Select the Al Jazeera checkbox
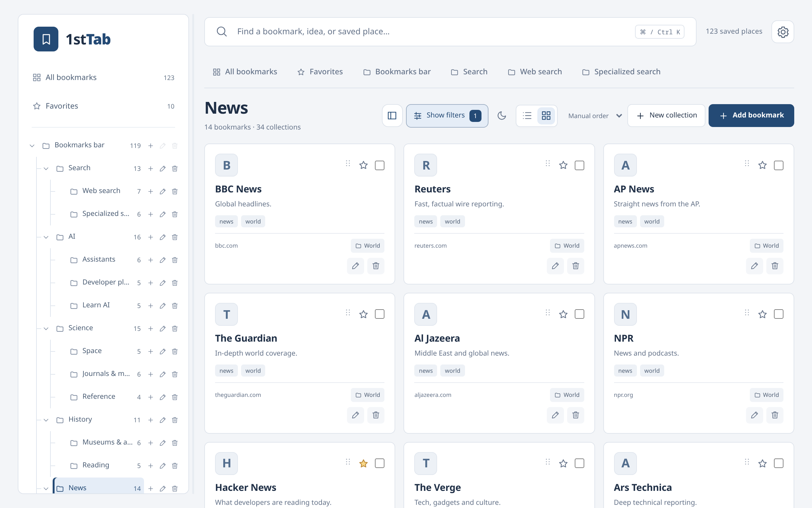812x508 pixels. [x=580, y=314]
